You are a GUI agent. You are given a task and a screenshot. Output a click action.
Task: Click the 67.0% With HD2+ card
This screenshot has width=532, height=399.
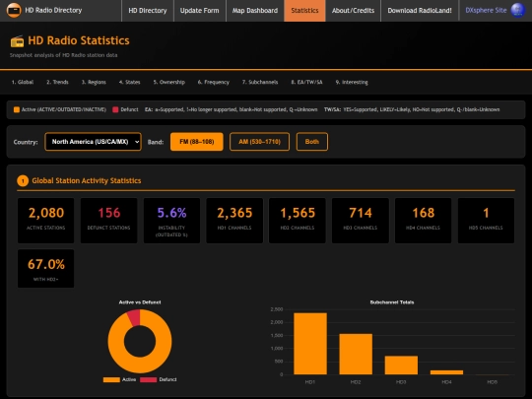tap(45, 269)
